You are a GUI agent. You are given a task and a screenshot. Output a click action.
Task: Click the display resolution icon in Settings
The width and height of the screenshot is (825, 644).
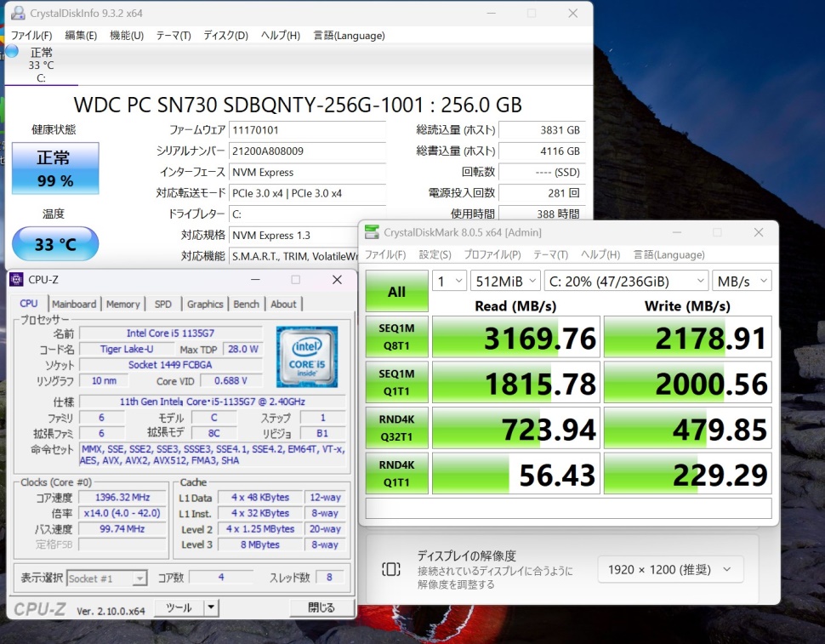tap(391, 569)
